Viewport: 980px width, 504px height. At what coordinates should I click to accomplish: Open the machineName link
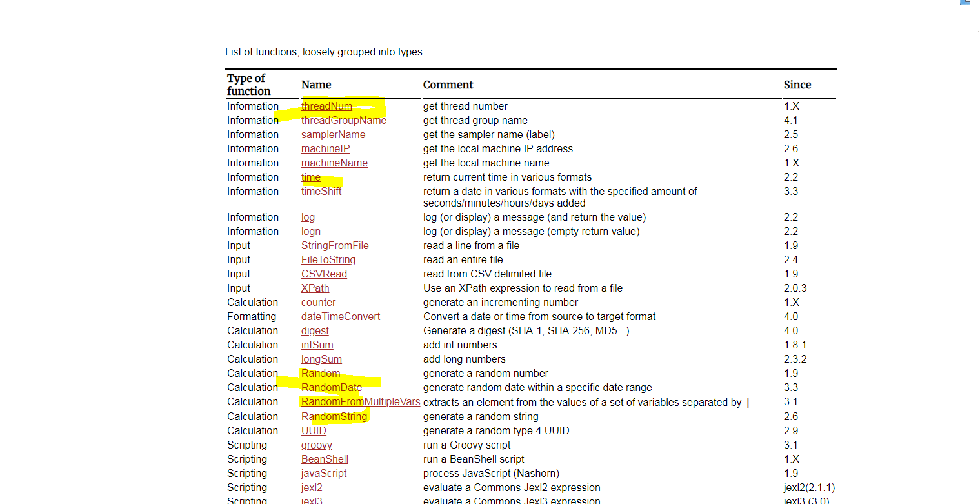tap(334, 163)
